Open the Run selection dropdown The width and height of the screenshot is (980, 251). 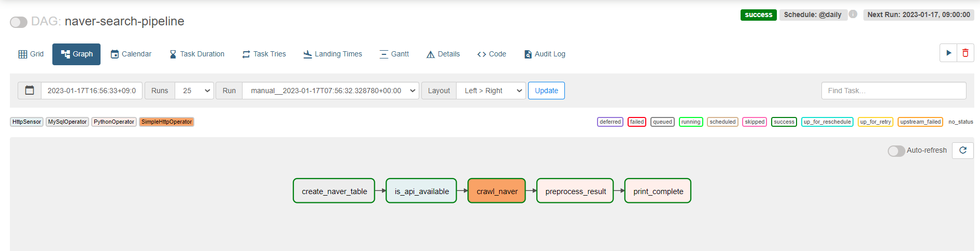pos(331,91)
